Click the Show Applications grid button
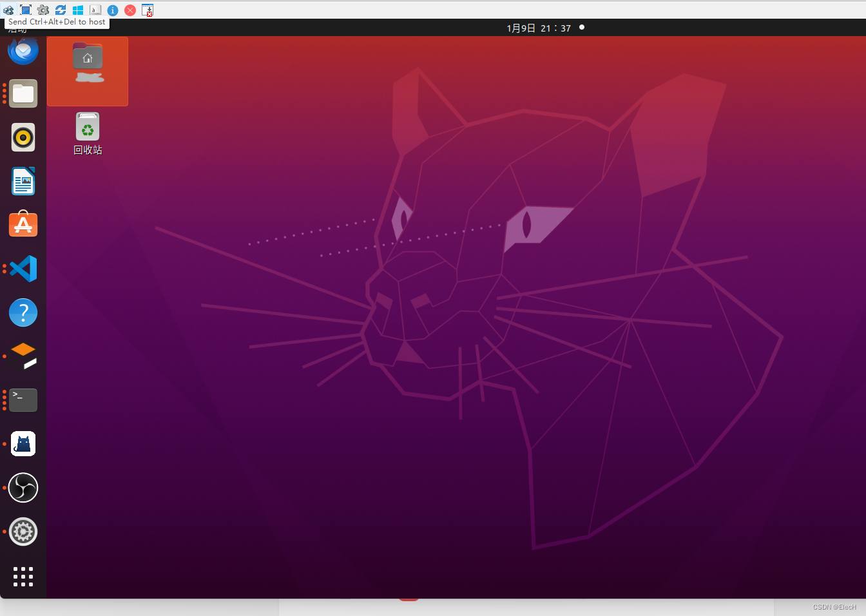The image size is (866, 616). click(23, 577)
